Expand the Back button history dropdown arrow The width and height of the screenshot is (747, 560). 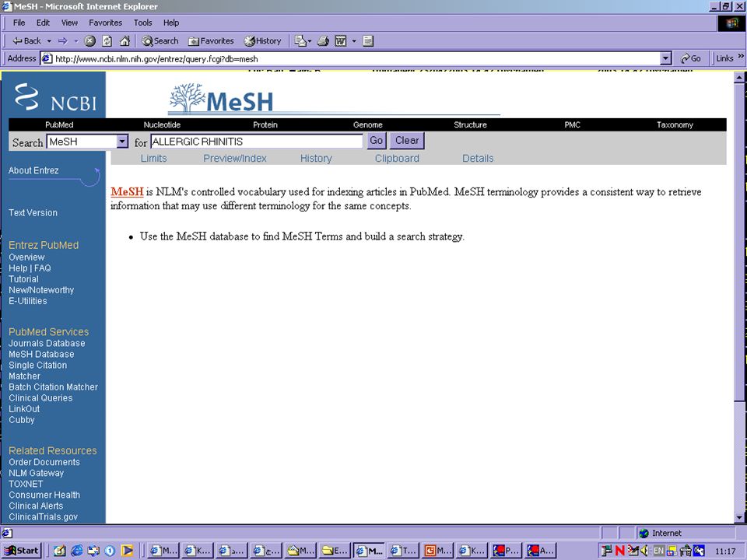pos(49,41)
